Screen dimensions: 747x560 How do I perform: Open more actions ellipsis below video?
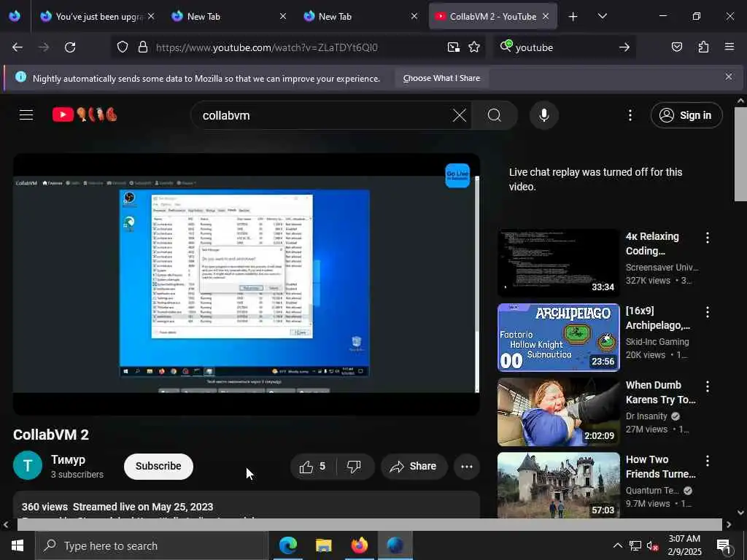click(x=466, y=467)
